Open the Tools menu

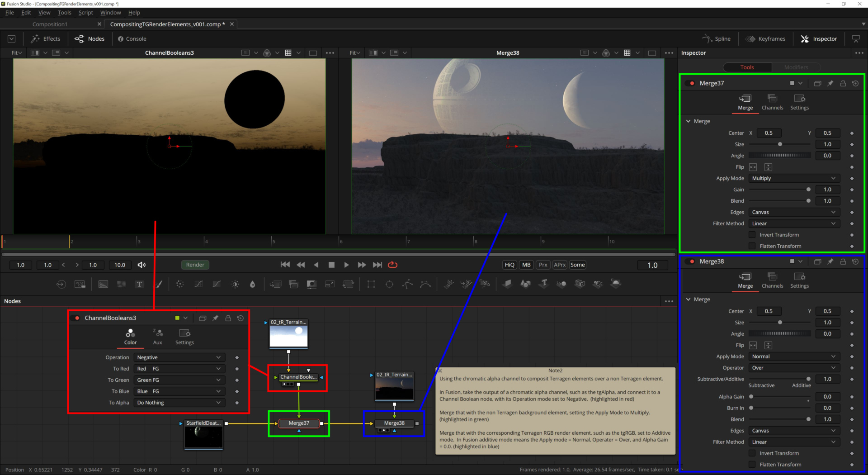tap(64, 13)
